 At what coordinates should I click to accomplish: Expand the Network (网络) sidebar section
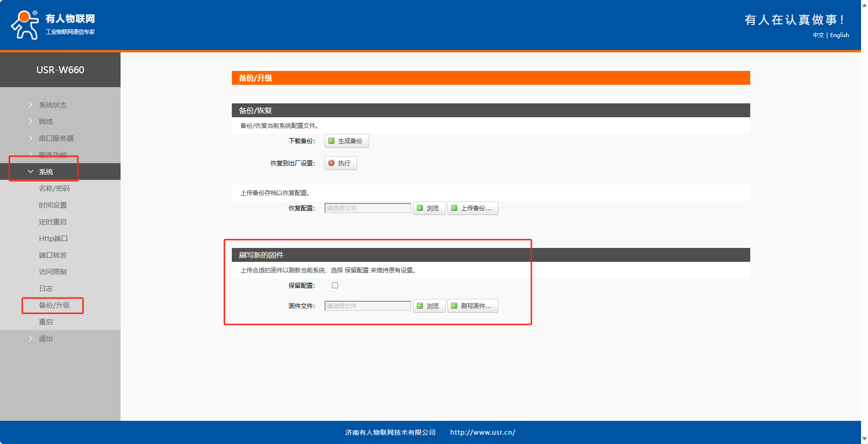pos(45,122)
